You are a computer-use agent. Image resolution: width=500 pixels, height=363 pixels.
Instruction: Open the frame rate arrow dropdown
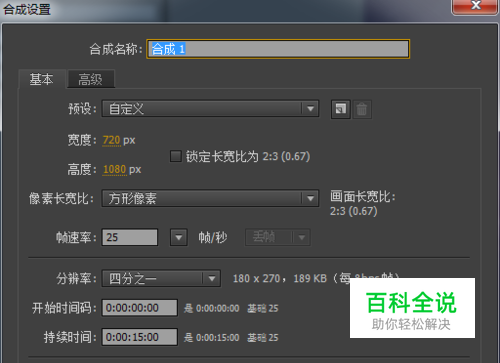coord(179,237)
